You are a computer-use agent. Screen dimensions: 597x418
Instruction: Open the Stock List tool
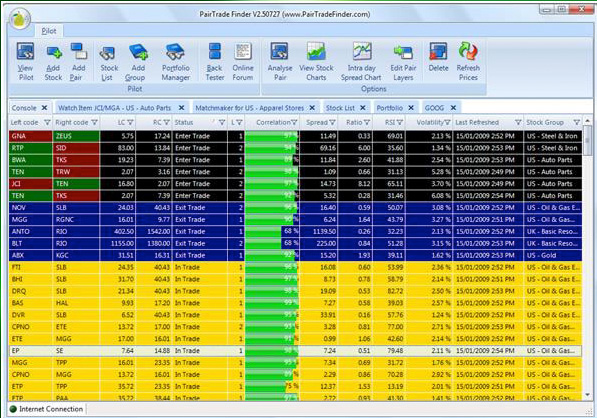click(x=109, y=61)
